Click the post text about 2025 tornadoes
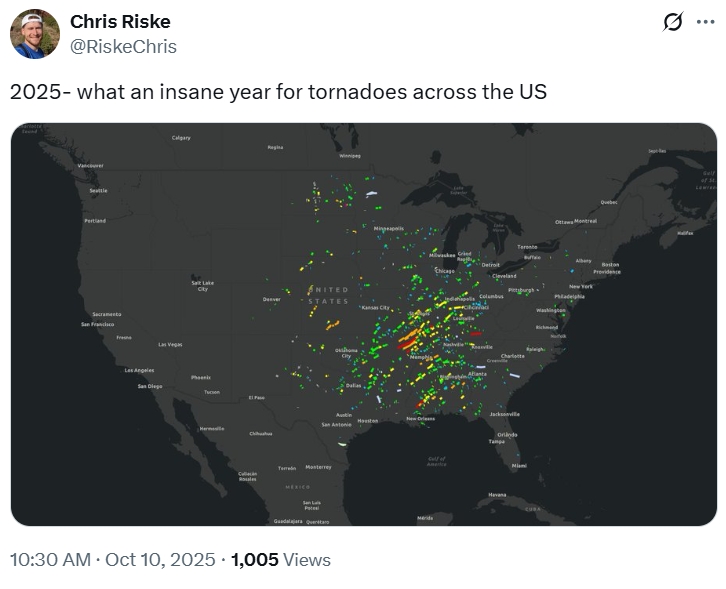This screenshot has width=726, height=589. 278,91
